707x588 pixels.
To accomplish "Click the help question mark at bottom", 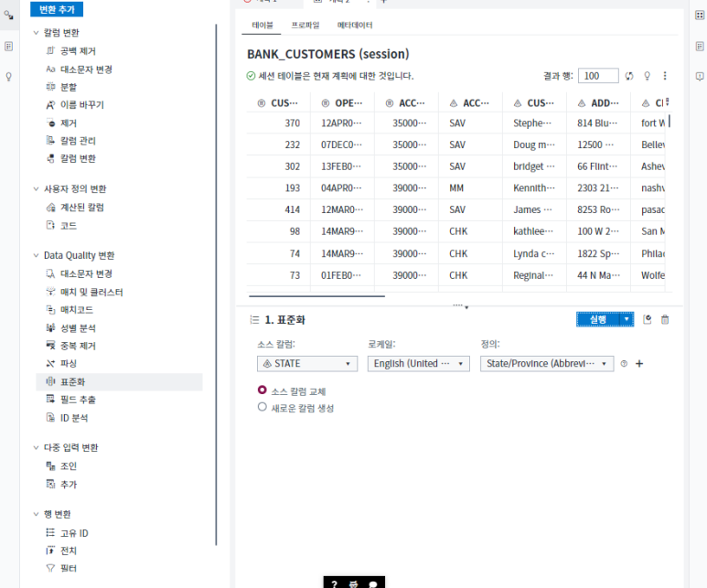I will [x=334, y=584].
